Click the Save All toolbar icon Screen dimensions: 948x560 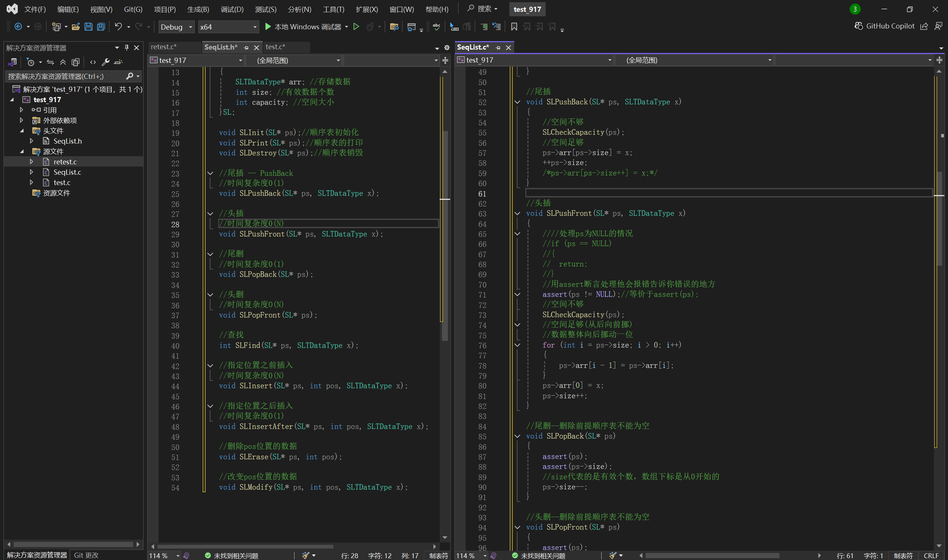click(x=101, y=27)
